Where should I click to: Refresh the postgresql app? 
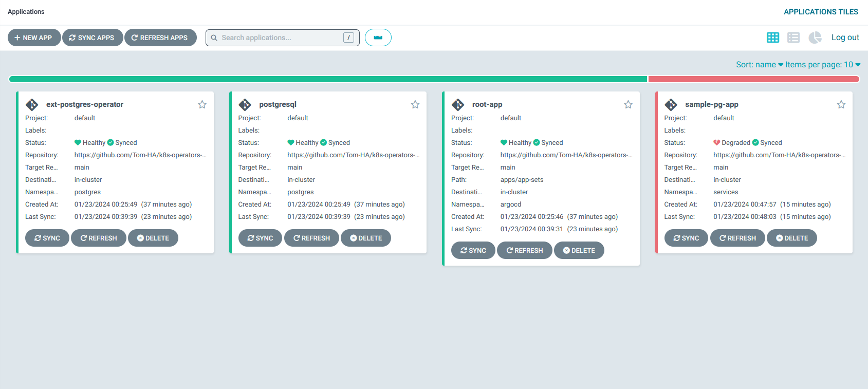[311, 238]
